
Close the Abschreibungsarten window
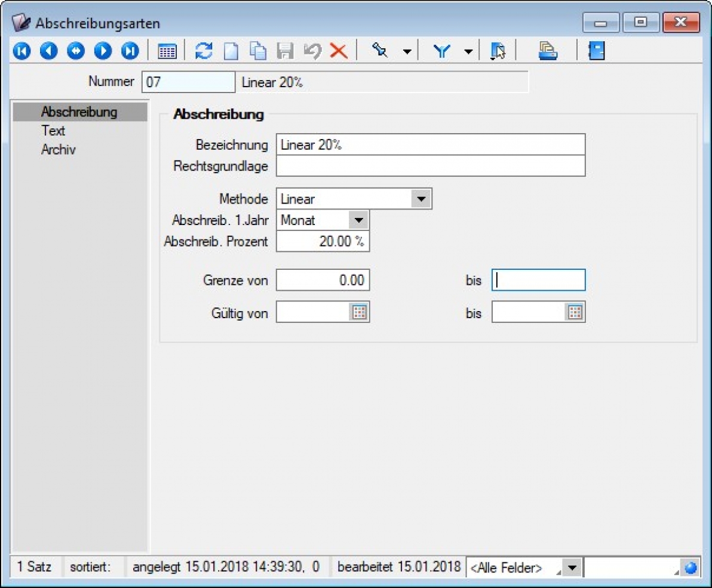[x=681, y=22]
